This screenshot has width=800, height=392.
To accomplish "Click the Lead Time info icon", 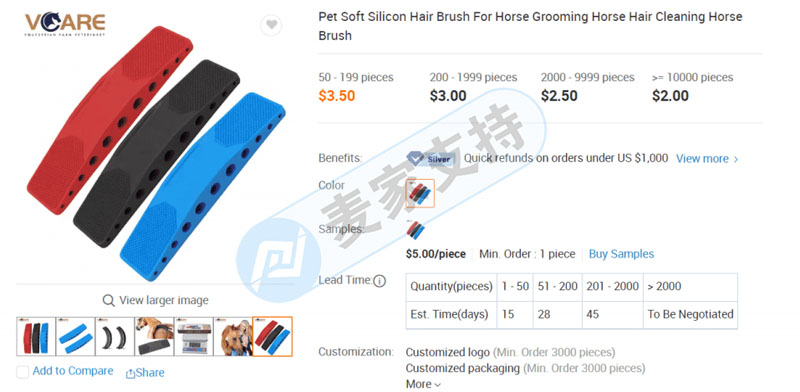I will 380,281.
